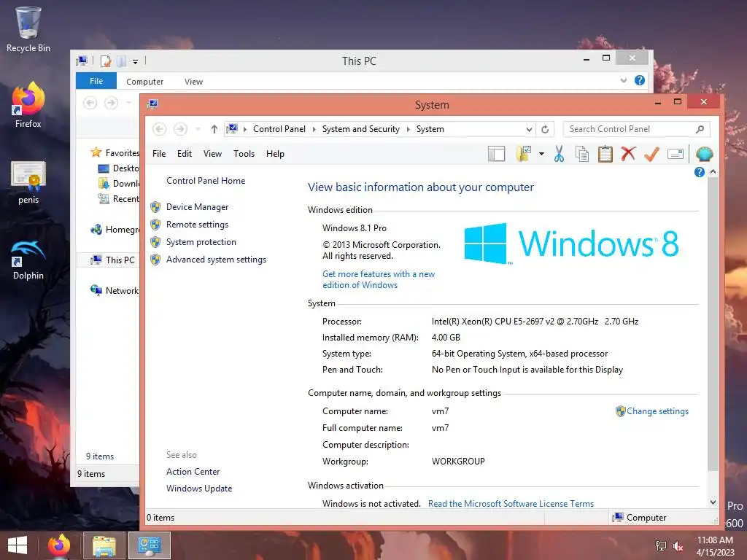Viewport: 747px width, 560px height.
Task: Toggle the preview pane layout icon
Action: coord(496,154)
